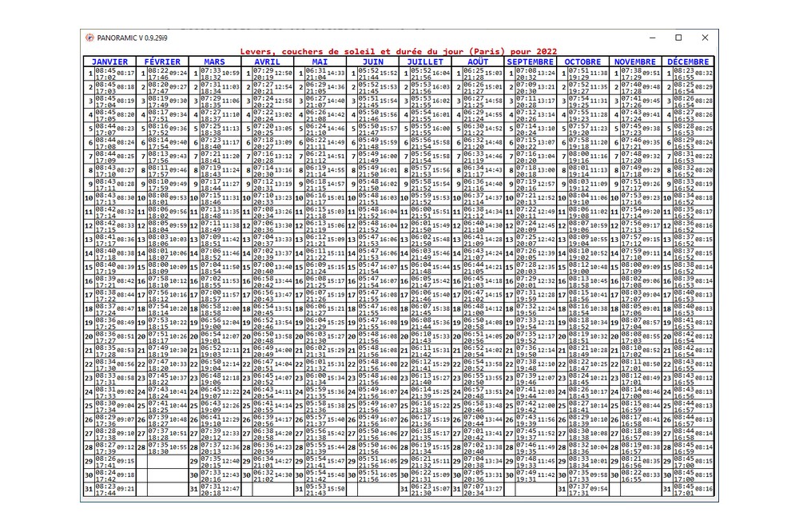This screenshot has width=799, height=532.
Task: Maximize the PANORAMIC window
Action: (678, 38)
